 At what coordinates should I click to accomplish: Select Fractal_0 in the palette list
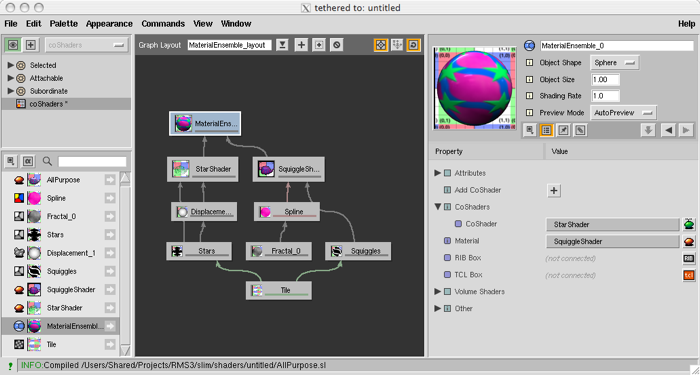click(60, 217)
